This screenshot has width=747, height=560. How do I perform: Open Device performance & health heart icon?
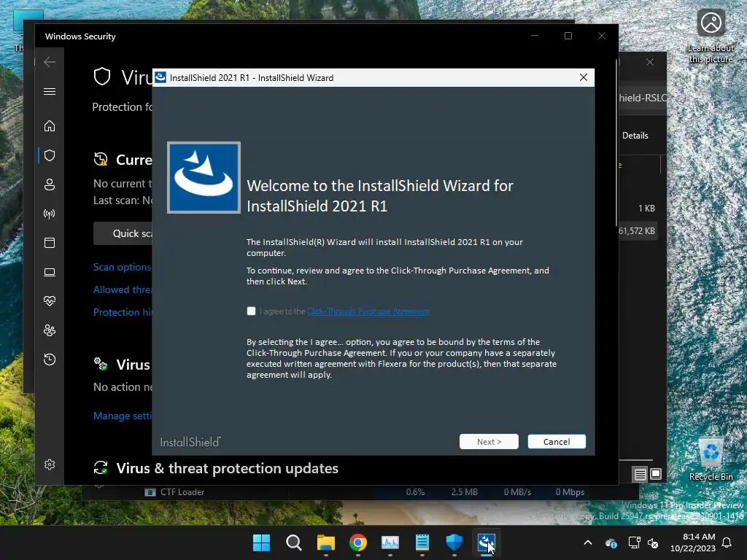click(50, 301)
